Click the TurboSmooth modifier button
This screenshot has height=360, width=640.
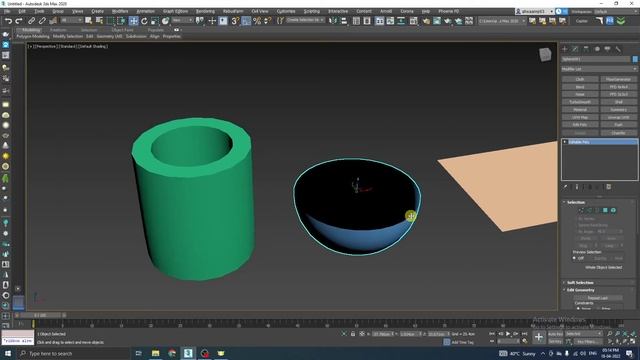pos(580,102)
